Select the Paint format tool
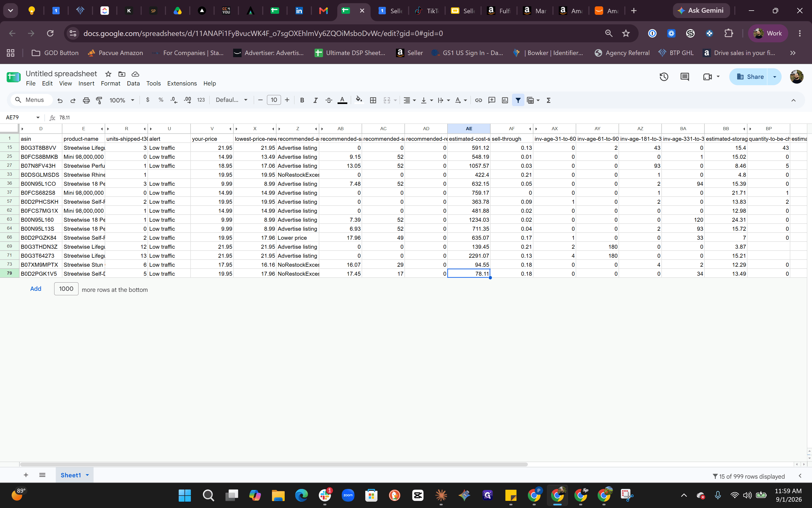The height and width of the screenshot is (508, 812). 99,100
